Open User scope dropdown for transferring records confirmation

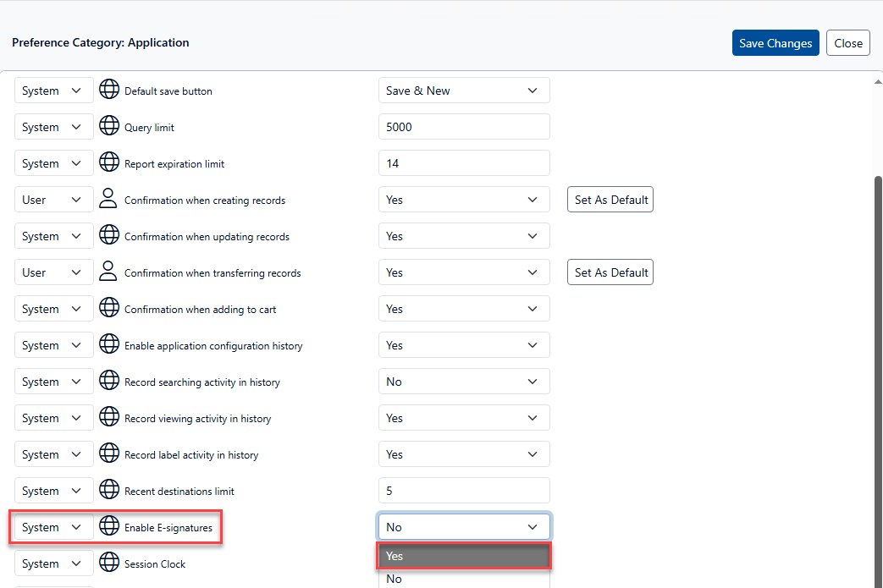[x=54, y=272]
